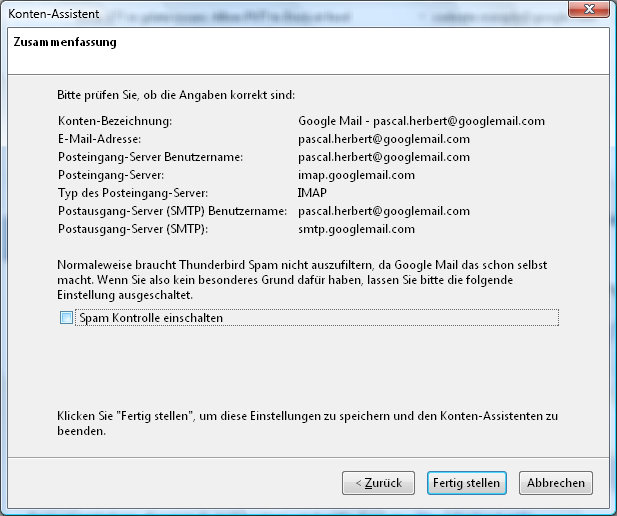617x516 pixels.
Task: Click the Posteingang-Server Benutzername value
Action: click(384, 157)
